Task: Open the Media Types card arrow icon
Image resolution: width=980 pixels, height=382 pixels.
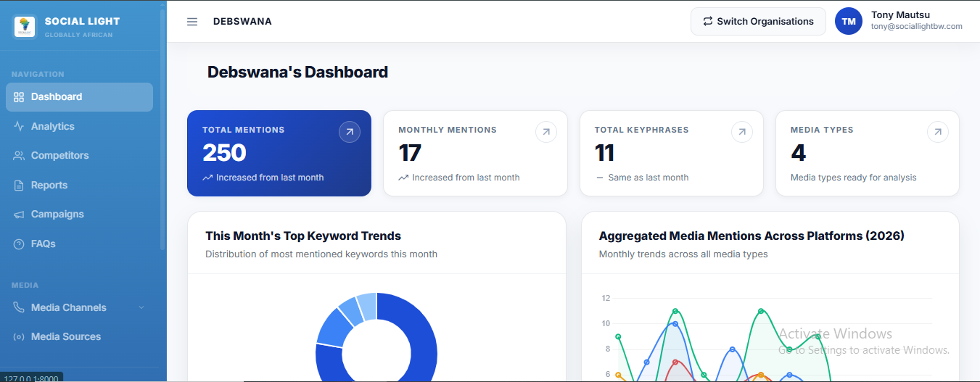Action: tap(938, 132)
